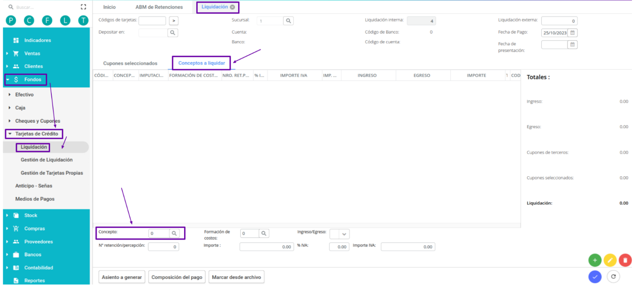The width and height of the screenshot is (644, 287).
Task: Click the round T shortcut icon
Action: [83, 20]
